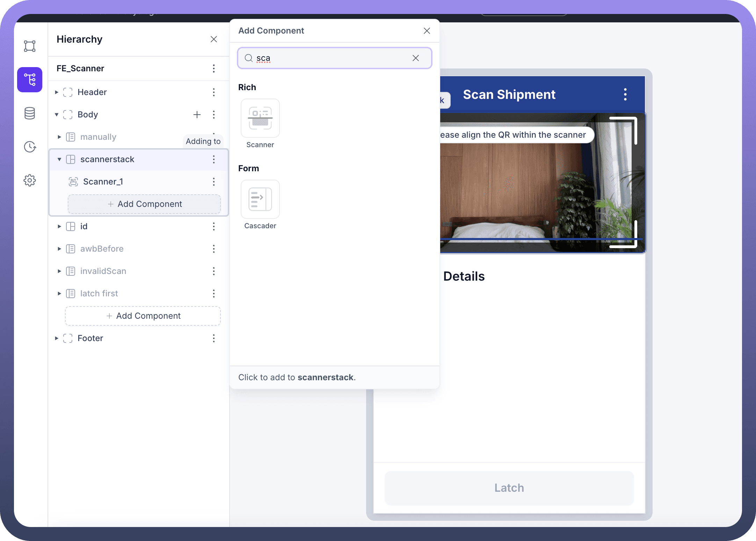The width and height of the screenshot is (756, 541).
Task: Open the history clock sidebar icon
Action: 30,147
